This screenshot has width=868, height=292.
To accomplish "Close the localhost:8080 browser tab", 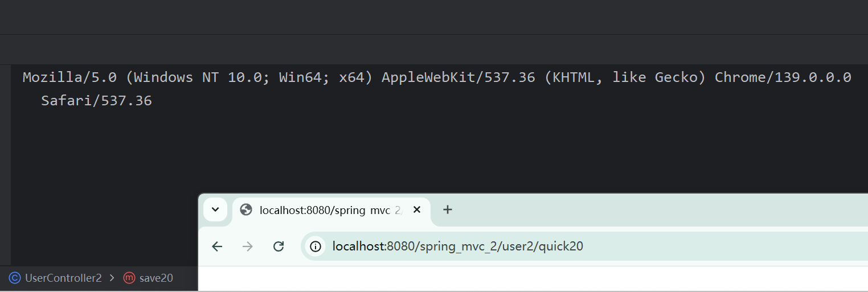I will [x=417, y=210].
